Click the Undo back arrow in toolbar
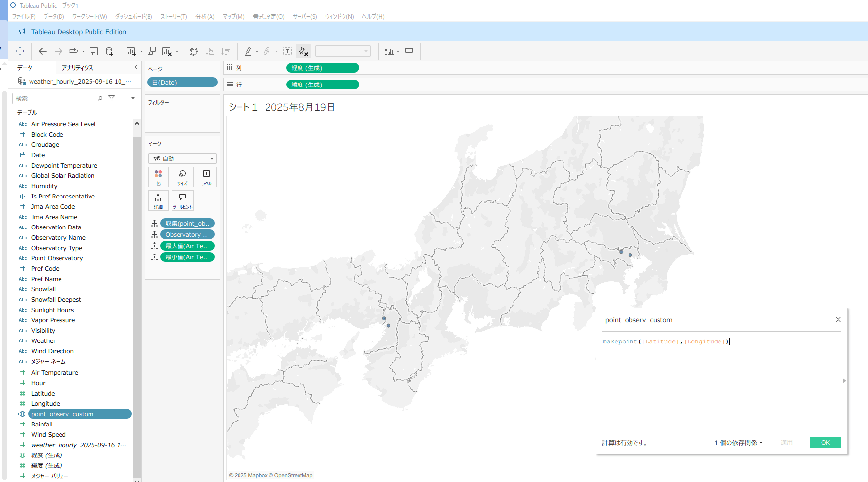The image size is (868, 482). [43, 51]
